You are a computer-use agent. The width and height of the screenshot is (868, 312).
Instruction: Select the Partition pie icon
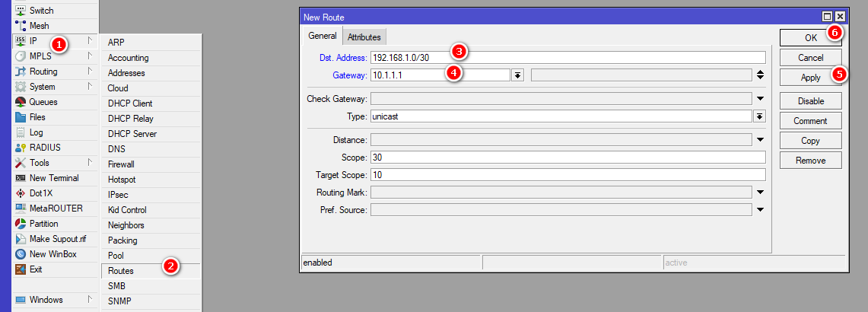[x=21, y=224]
